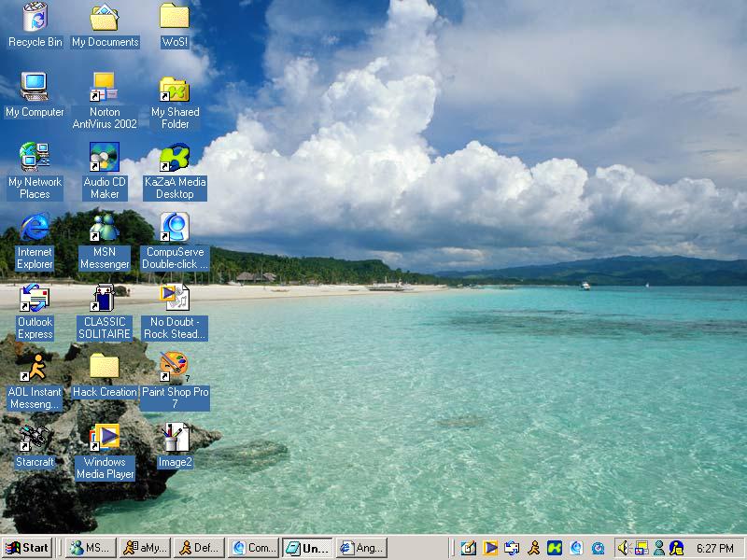This screenshot has width=747, height=560.
Task: Select the Norton AntiVirus 2002 shortcut
Action: 105,88
